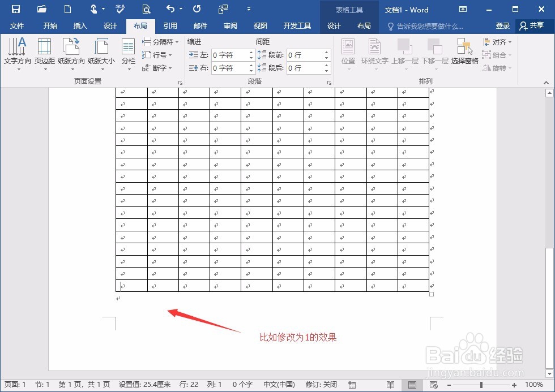
Task: Click the Save icon on quick access toolbar
Action: click(x=15, y=9)
